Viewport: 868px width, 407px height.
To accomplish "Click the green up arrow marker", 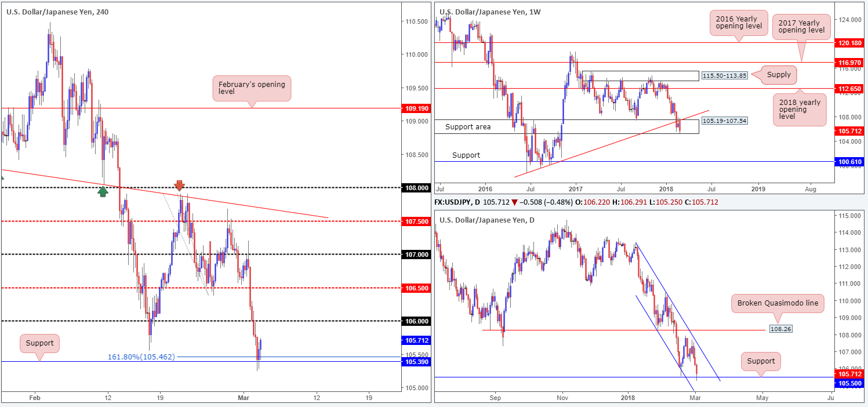I will (x=103, y=191).
